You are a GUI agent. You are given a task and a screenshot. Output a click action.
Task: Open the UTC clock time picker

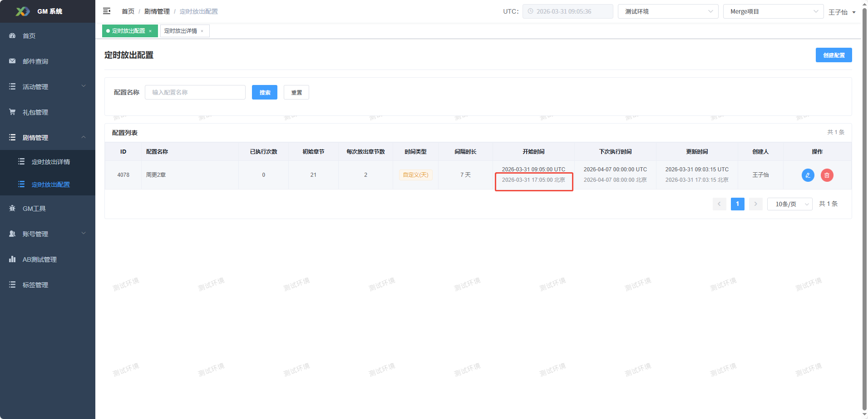567,11
